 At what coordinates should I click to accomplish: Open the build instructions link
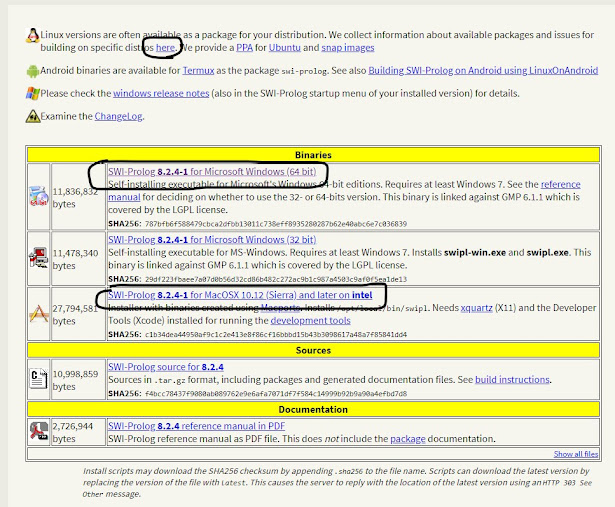point(514,381)
